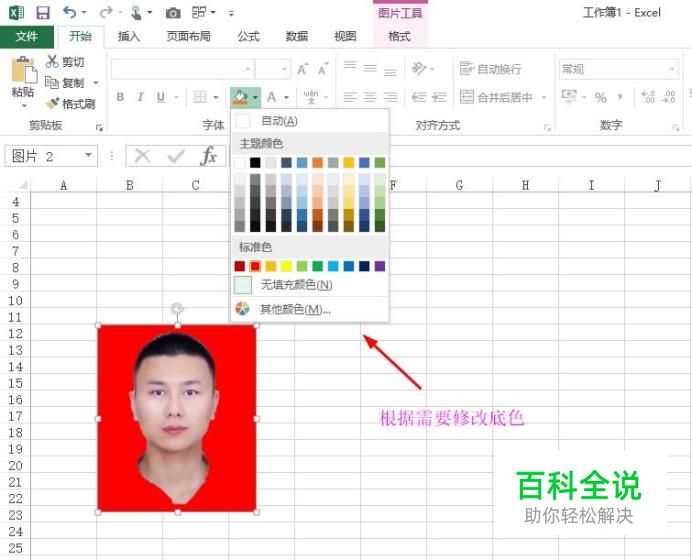The image size is (692, 560).
Task: Expand the borders dropdown arrow
Action: coord(216,97)
